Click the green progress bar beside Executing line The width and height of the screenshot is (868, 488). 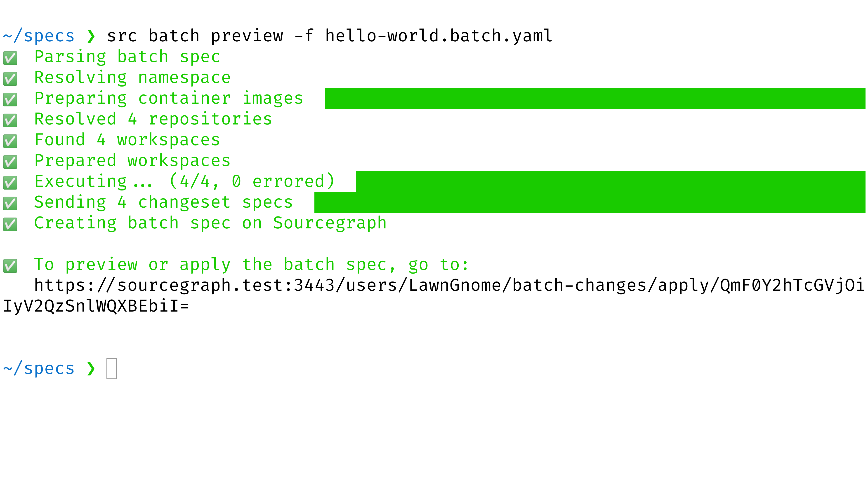point(611,181)
